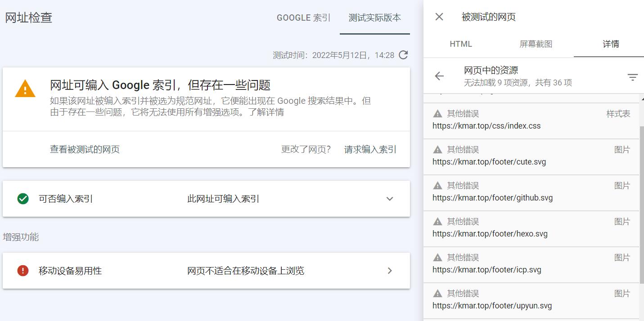
Task: Click the 增强功能 section label
Action: click(x=21, y=237)
